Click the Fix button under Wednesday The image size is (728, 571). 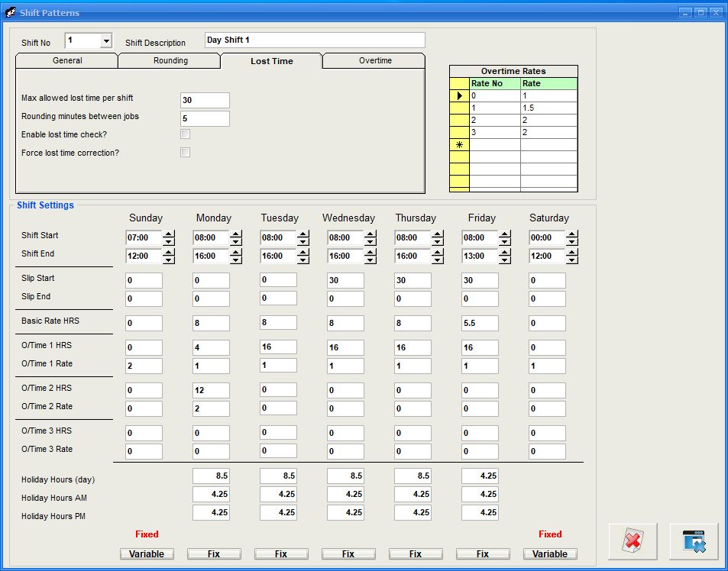348,553
